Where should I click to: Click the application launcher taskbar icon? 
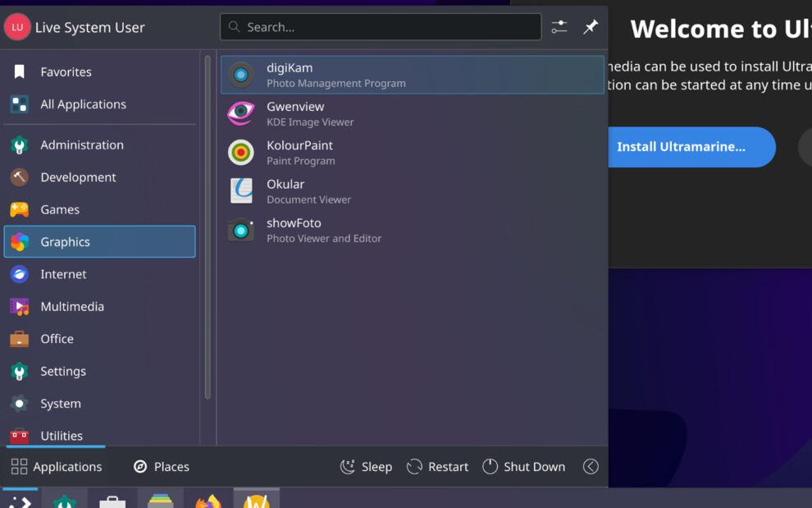click(21, 500)
